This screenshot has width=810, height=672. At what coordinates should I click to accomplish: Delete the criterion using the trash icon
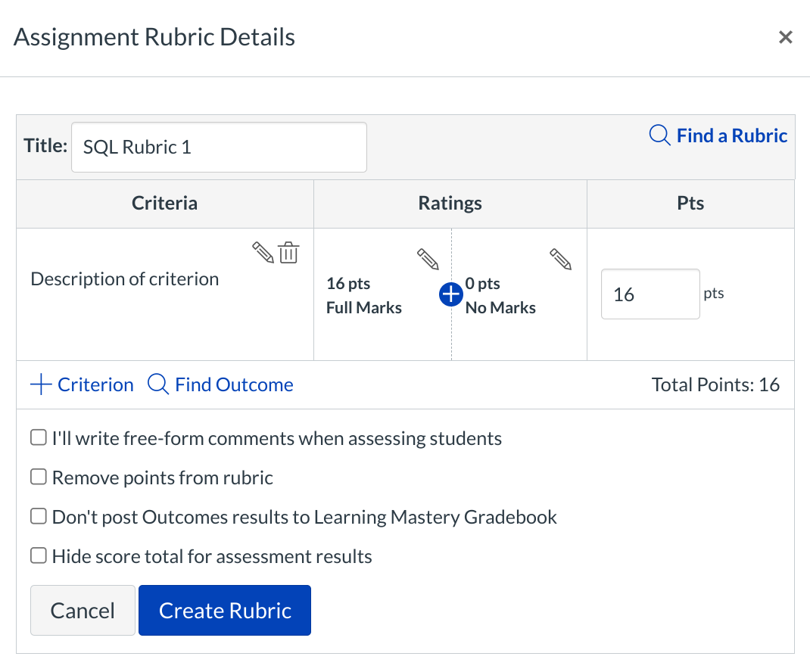click(288, 253)
